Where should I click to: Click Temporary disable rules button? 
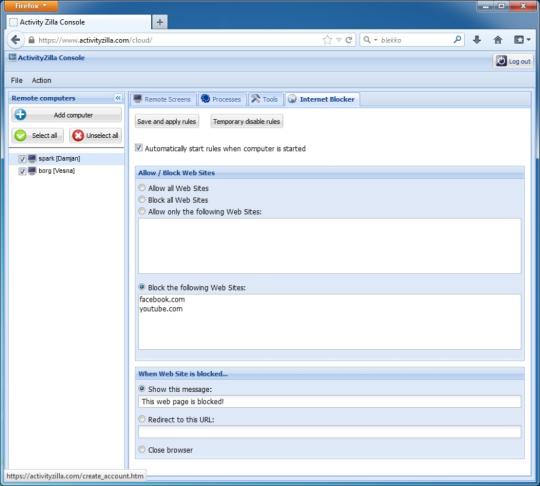pyautogui.click(x=247, y=122)
